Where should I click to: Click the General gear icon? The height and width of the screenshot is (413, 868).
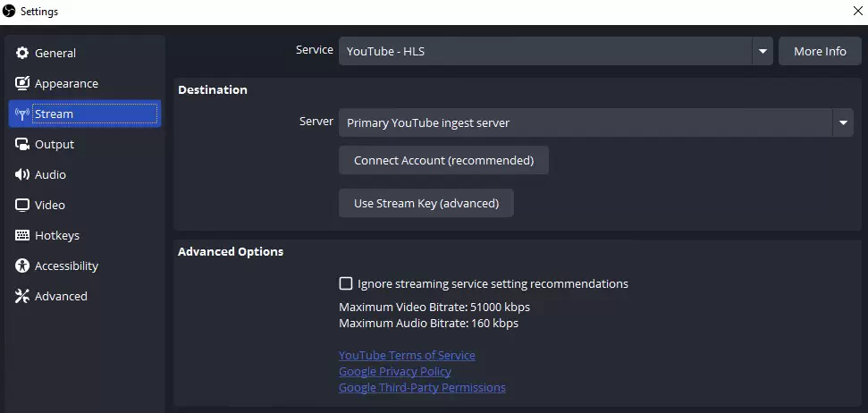(22, 53)
